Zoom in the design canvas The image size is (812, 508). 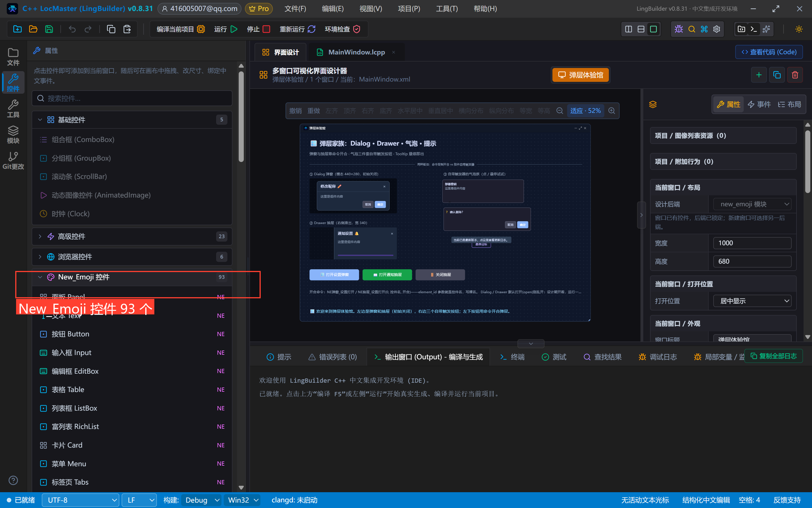(x=611, y=111)
